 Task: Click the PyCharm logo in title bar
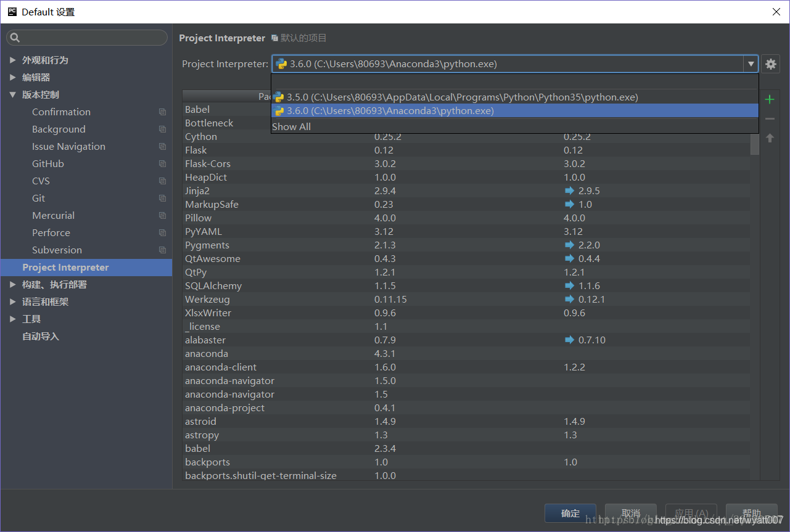click(12, 12)
